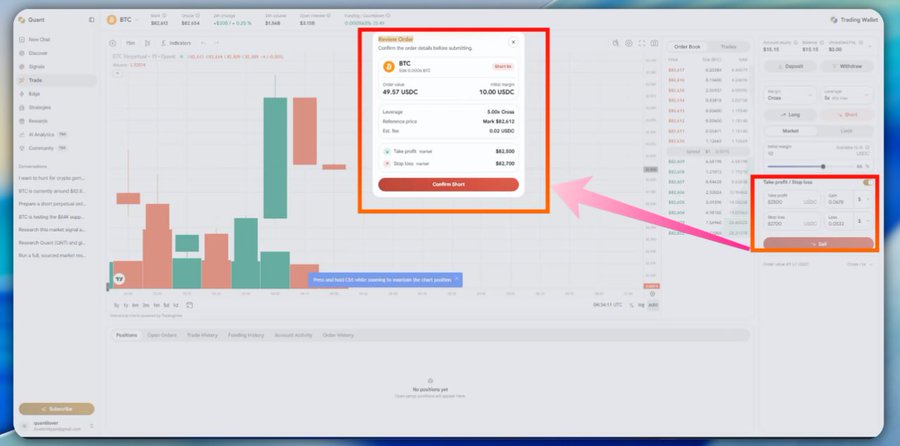This screenshot has width=900, height=446.
Task: Switch to Trades tab
Action: [x=728, y=46]
